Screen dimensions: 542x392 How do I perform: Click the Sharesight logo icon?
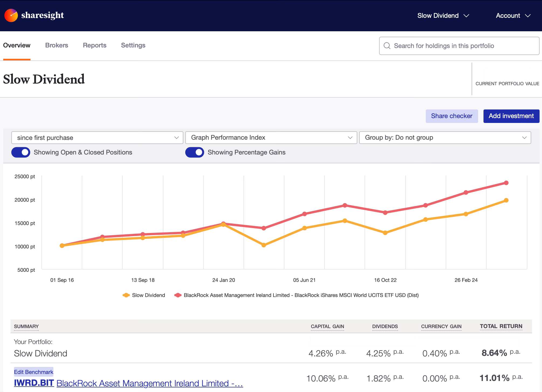11,15
